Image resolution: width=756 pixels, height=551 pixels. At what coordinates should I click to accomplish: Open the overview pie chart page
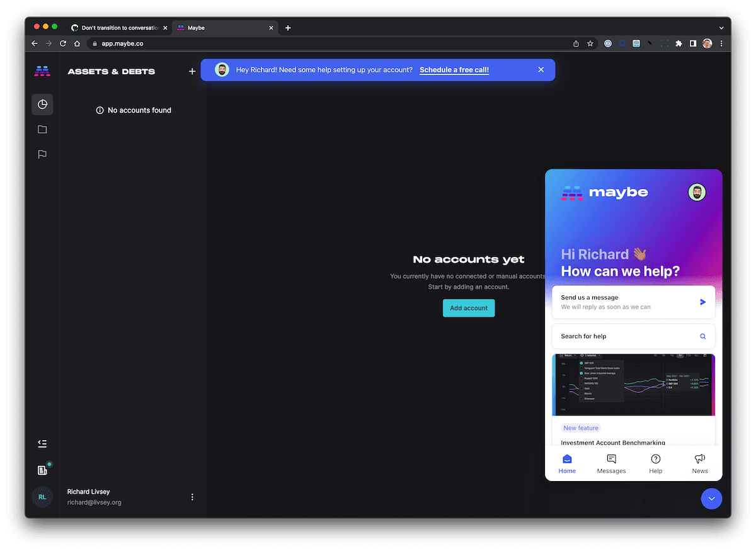click(42, 105)
